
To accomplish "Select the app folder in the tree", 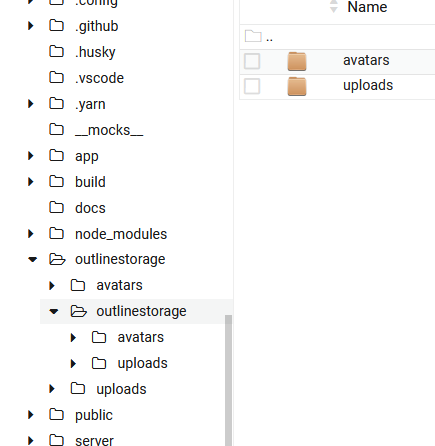I will pos(87,156).
